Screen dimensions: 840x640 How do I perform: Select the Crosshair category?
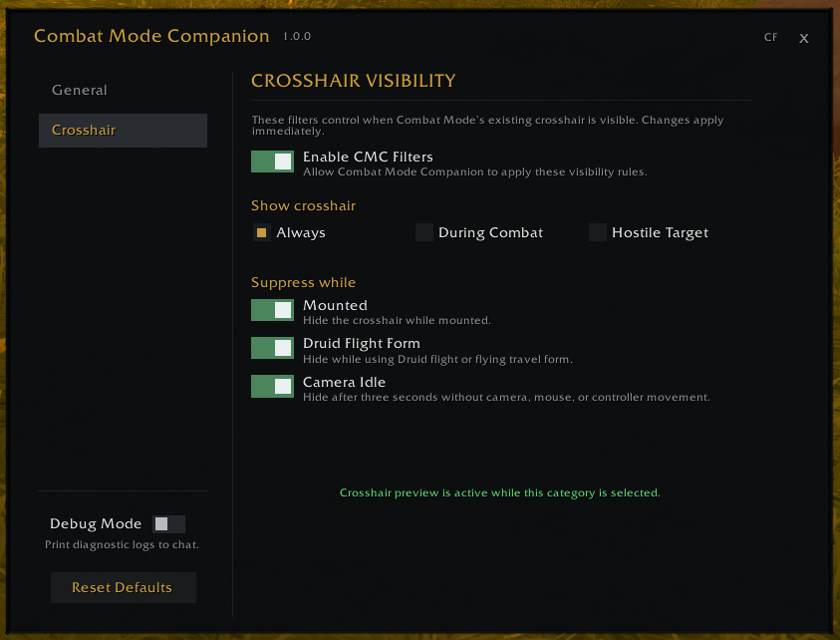[123, 131]
